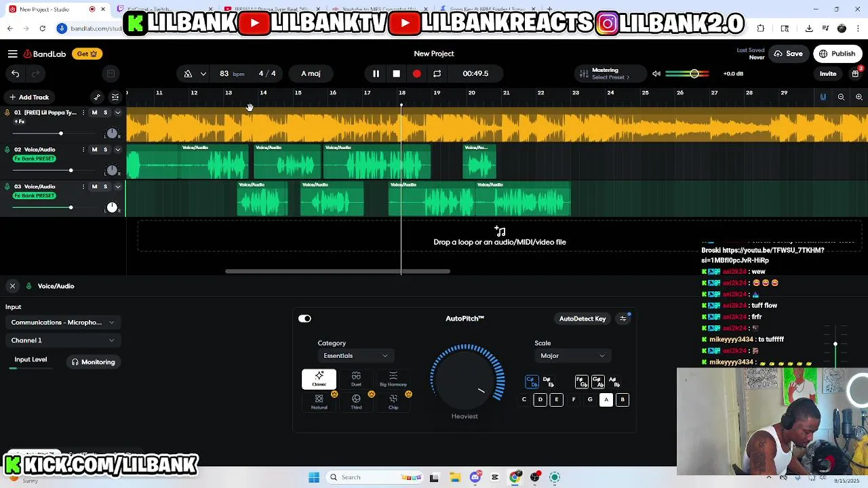Viewport: 868px width, 488px height.
Task: Open the A maj key selector
Action: (x=311, y=73)
